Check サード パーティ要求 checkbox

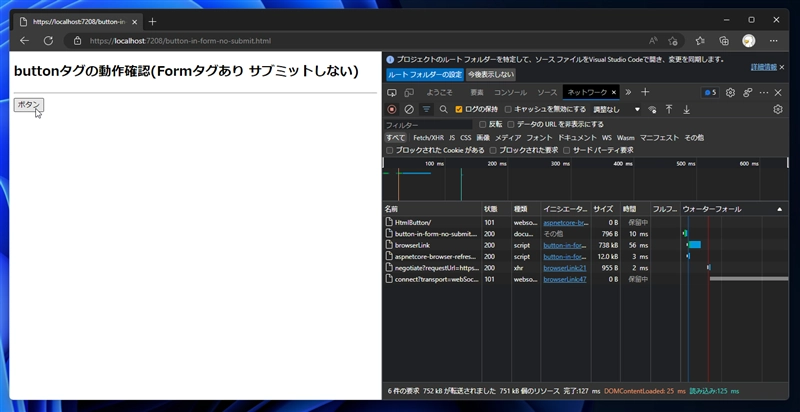(566, 150)
